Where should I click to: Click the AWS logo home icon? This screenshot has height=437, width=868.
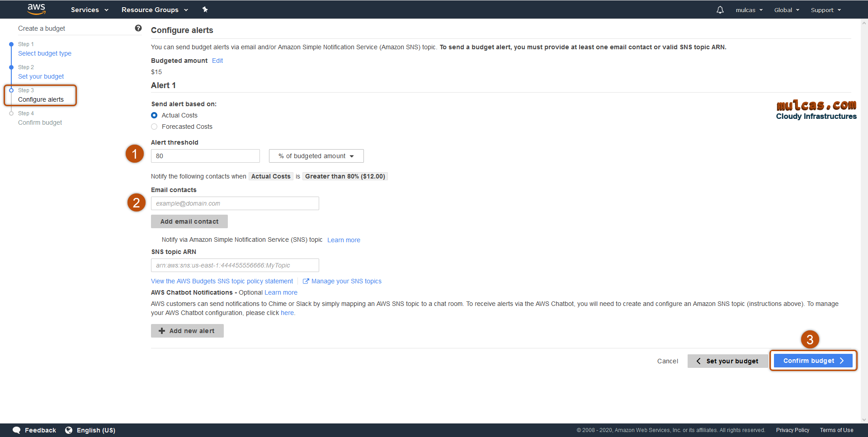(36, 9)
